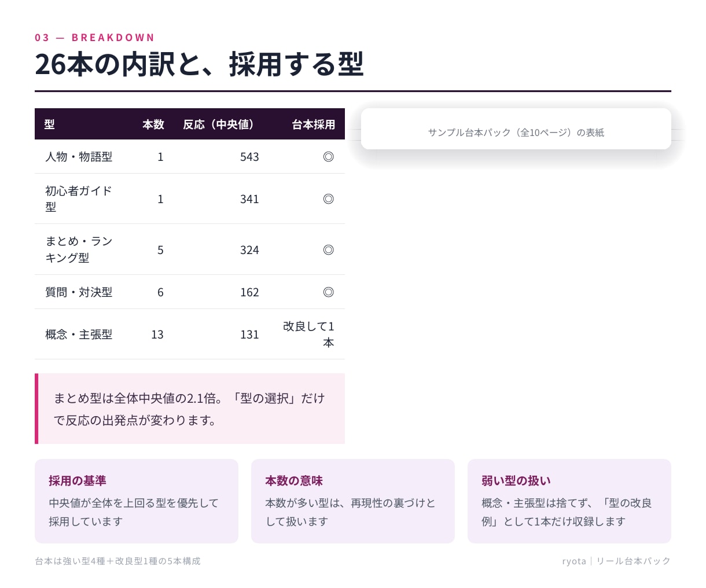Click the median value 131
706x588 pixels.
pos(249,335)
